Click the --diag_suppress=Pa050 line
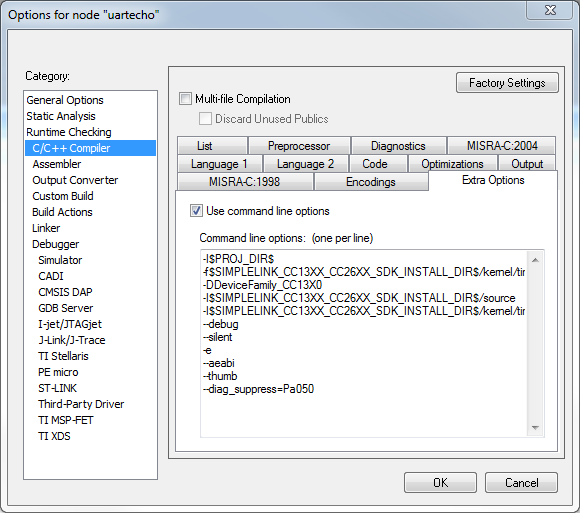The width and height of the screenshot is (580, 513). (258, 389)
